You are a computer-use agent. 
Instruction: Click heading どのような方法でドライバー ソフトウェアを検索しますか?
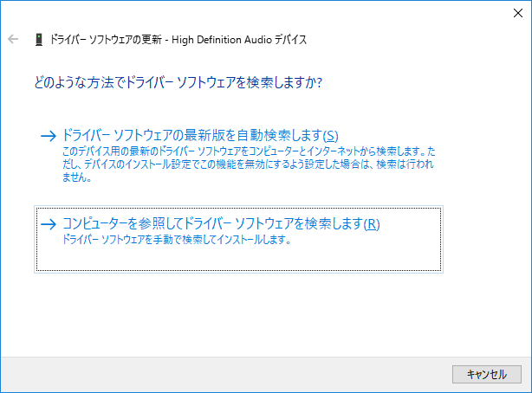pyautogui.click(x=178, y=82)
